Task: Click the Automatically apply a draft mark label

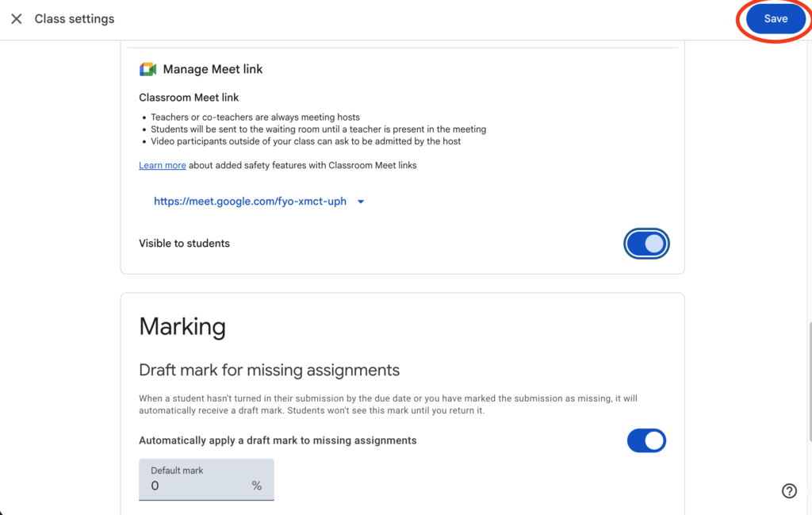Action: (278, 440)
